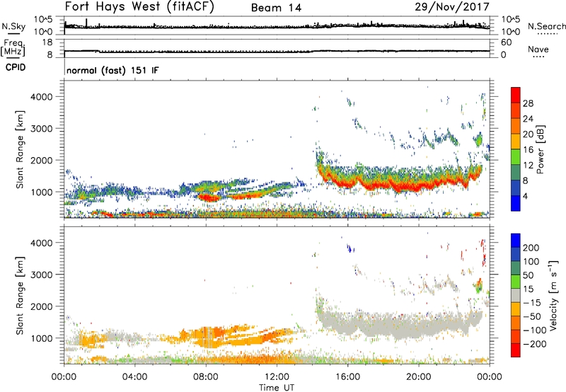Click the 'Fort Hays West (fitACF)' title

pos(139,6)
